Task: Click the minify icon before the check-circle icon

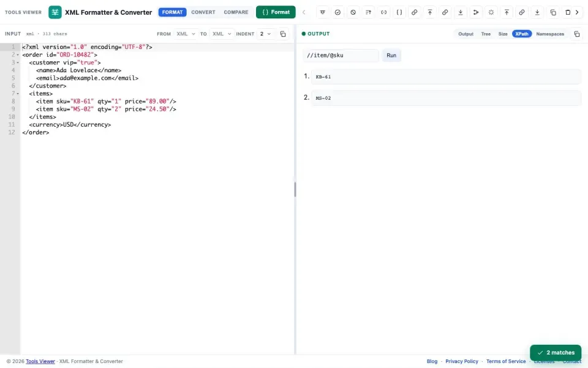Action: pos(322,12)
